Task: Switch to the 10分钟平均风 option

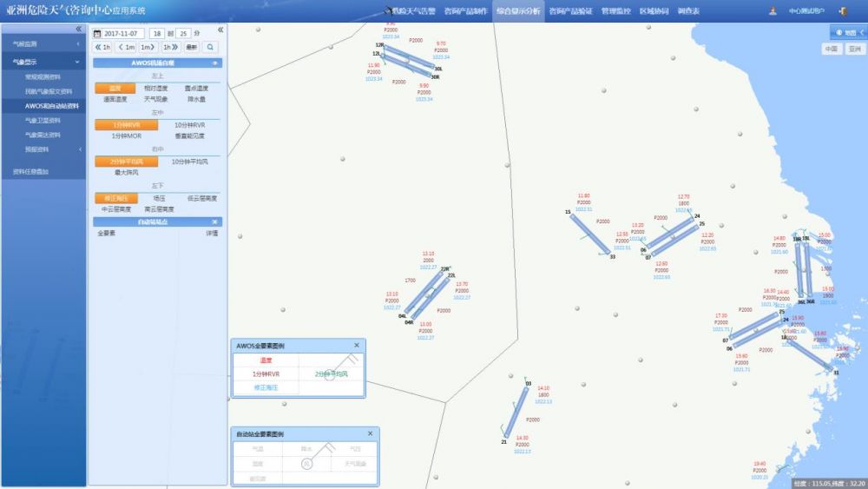Action: coord(189,162)
